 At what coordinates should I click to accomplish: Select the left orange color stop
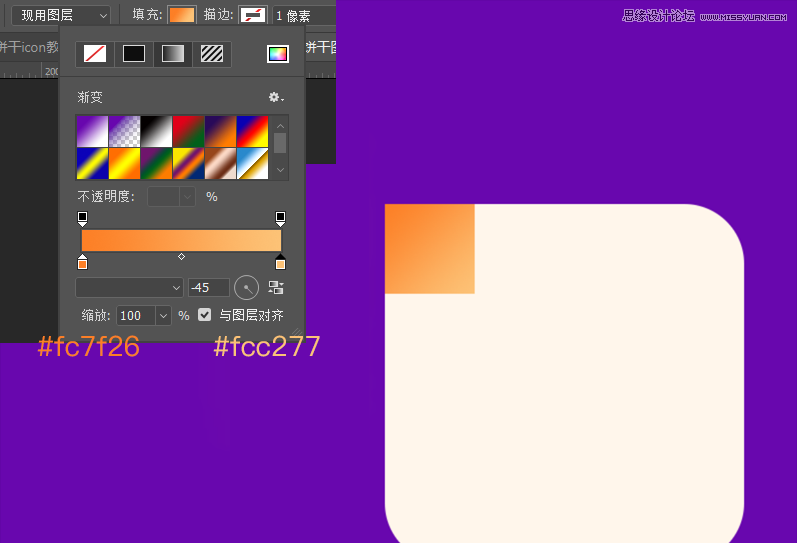coord(82,262)
